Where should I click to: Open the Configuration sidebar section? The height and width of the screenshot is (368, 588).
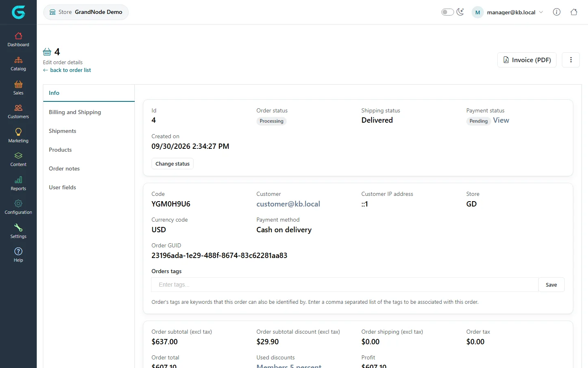(18, 207)
